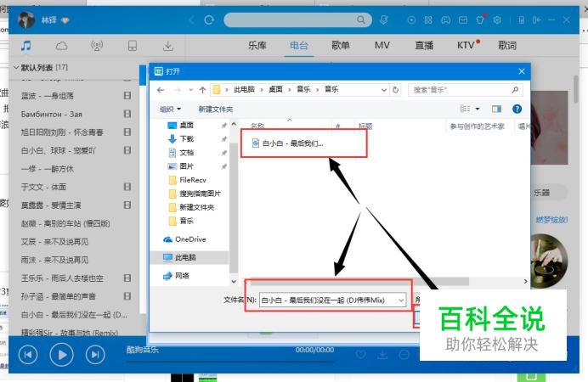Viewport: 588px width, 382px height.
Task: Select song 孙子涵 - 最简单的声音
Action: tap(58, 296)
